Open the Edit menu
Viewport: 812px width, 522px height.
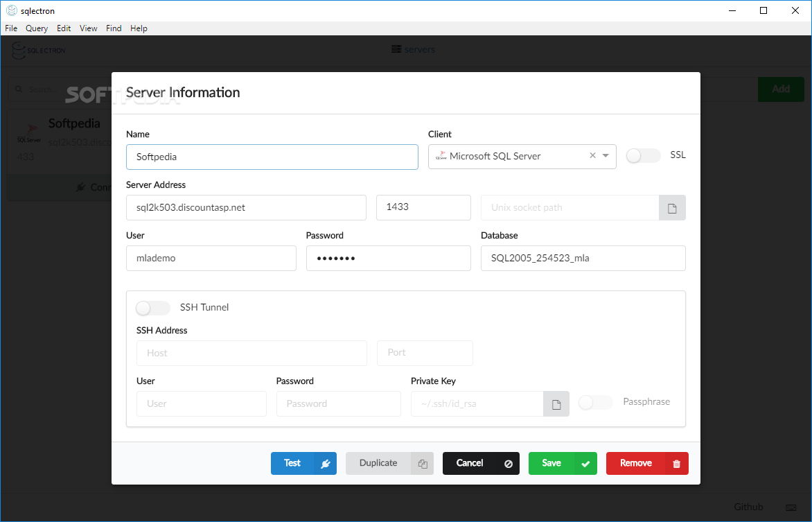pyautogui.click(x=64, y=28)
